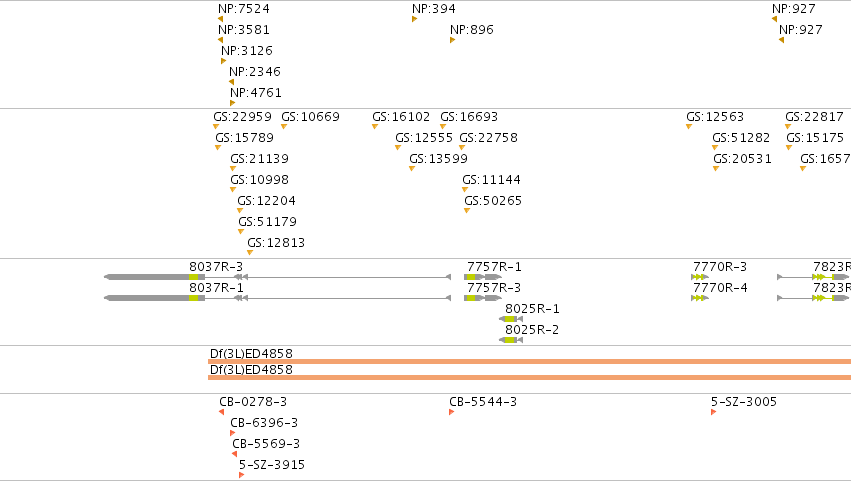
Task: Click the 7757R-3 transcript label
Action: (x=494, y=288)
